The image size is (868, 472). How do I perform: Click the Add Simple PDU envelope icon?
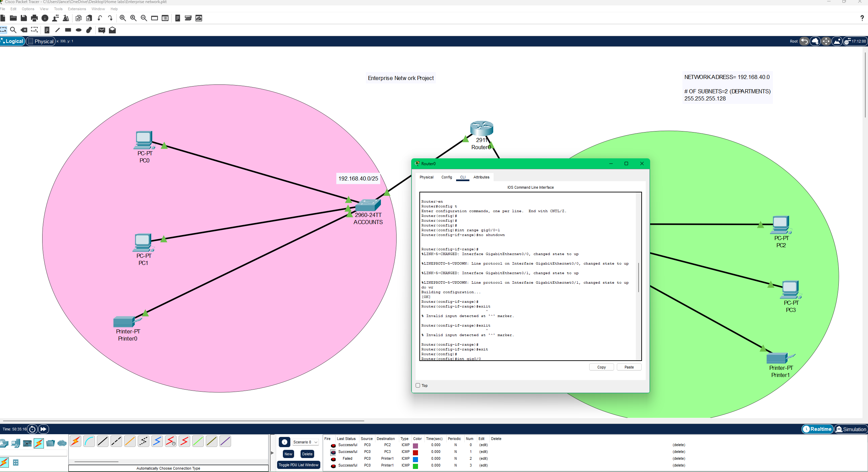click(101, 30)
